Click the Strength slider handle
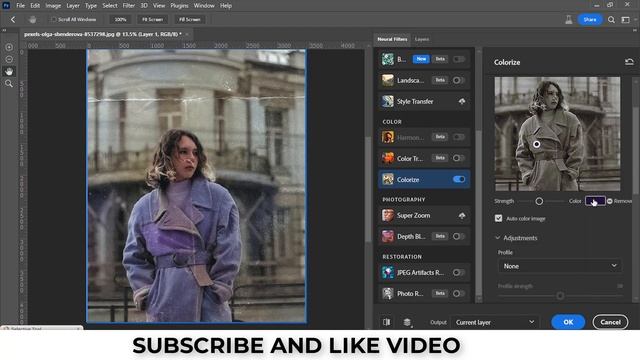 click(539, 201)
